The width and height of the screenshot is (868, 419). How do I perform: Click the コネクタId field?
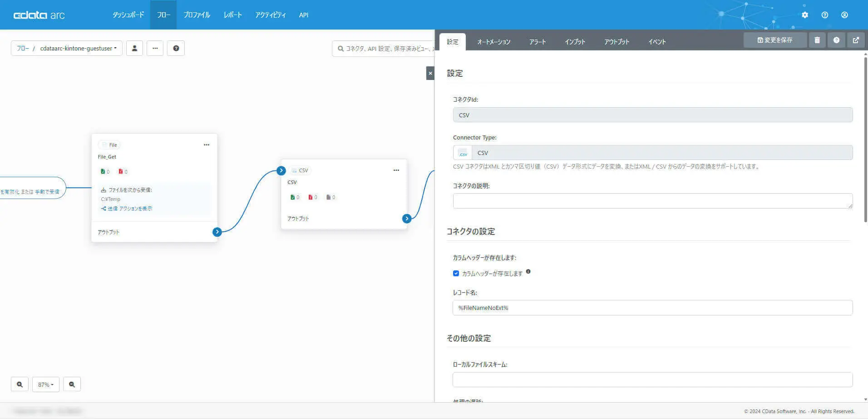pos(652,115)
